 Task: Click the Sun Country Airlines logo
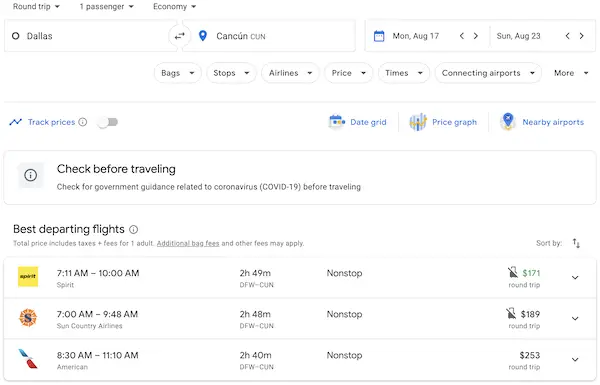[28, 318]
